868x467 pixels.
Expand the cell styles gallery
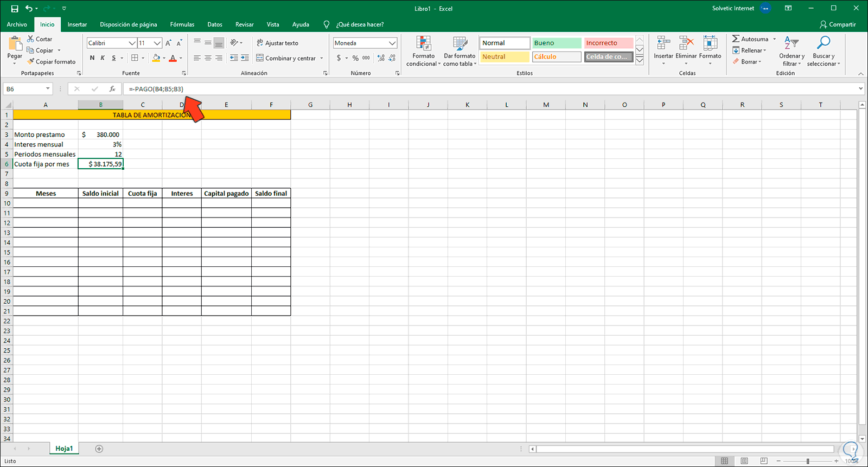point(640,61)
